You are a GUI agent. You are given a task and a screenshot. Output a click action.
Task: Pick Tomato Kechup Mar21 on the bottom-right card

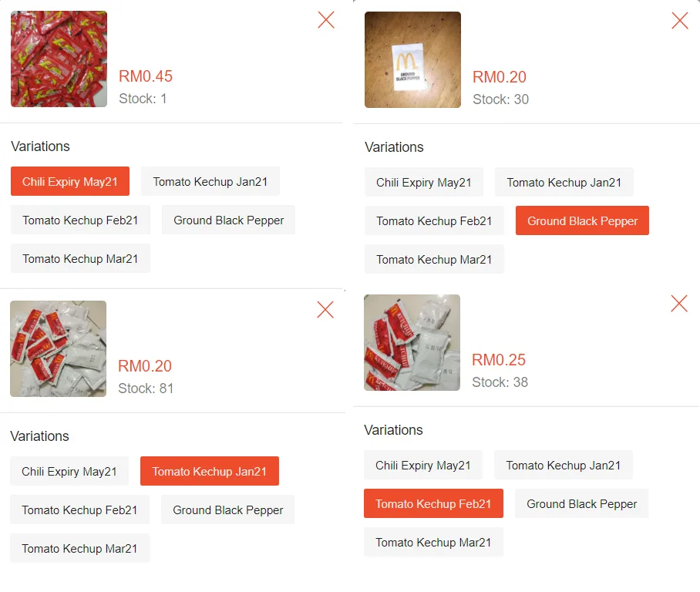433,542
